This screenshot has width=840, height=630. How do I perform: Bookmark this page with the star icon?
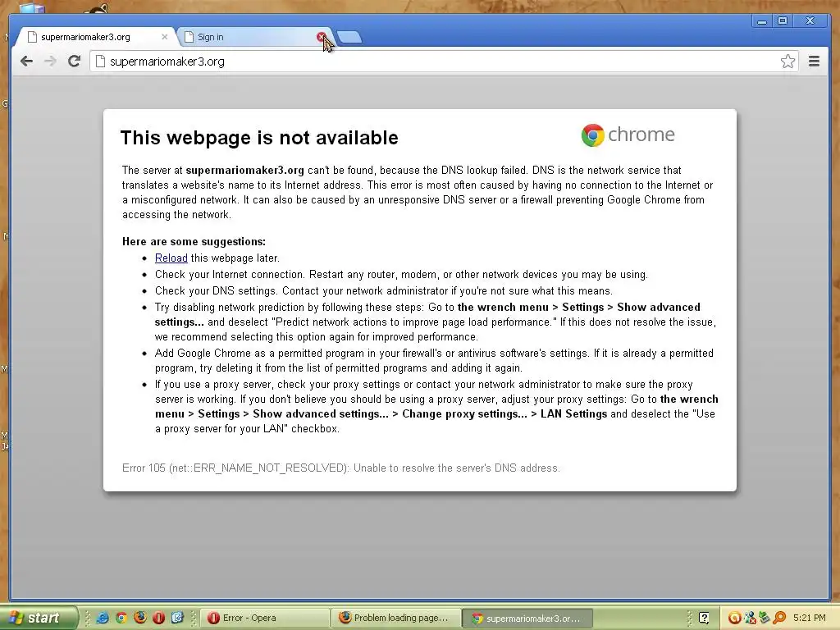pyautogui.click(x=787, y=61)
